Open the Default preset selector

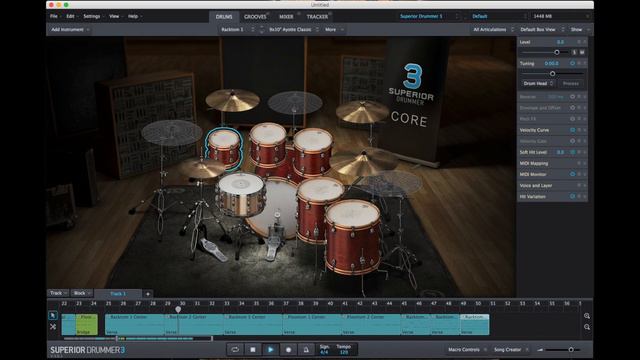pyautogui.click(x=499, y=16)
